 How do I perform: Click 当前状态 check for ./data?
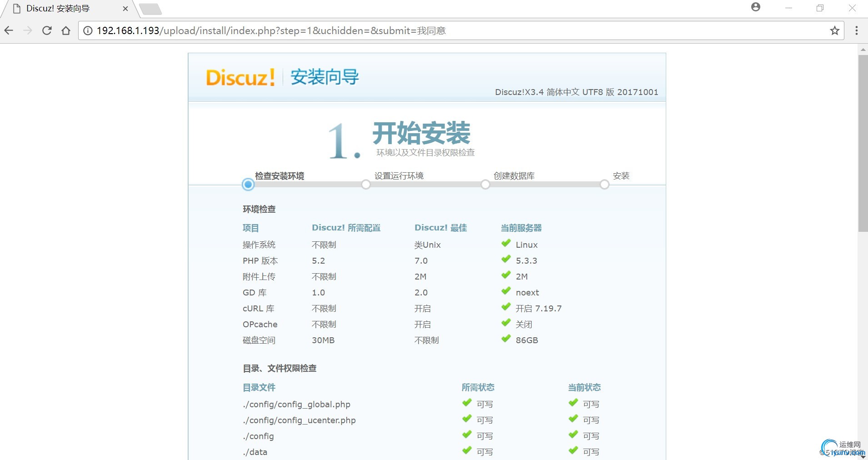click(x=573, y=450)
